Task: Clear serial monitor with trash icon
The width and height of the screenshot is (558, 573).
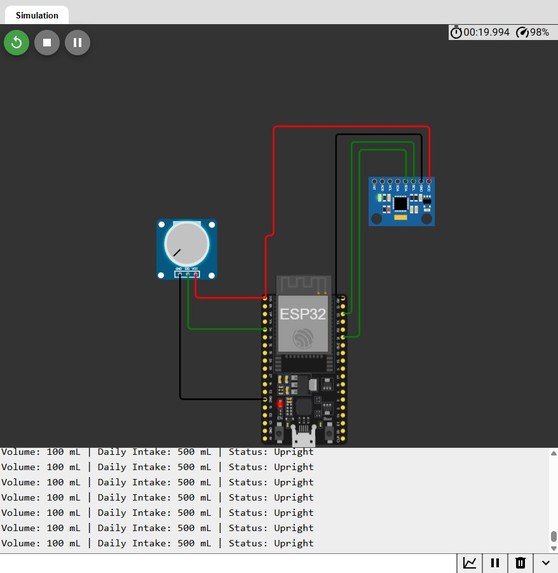Action: (x=520, y=563)
